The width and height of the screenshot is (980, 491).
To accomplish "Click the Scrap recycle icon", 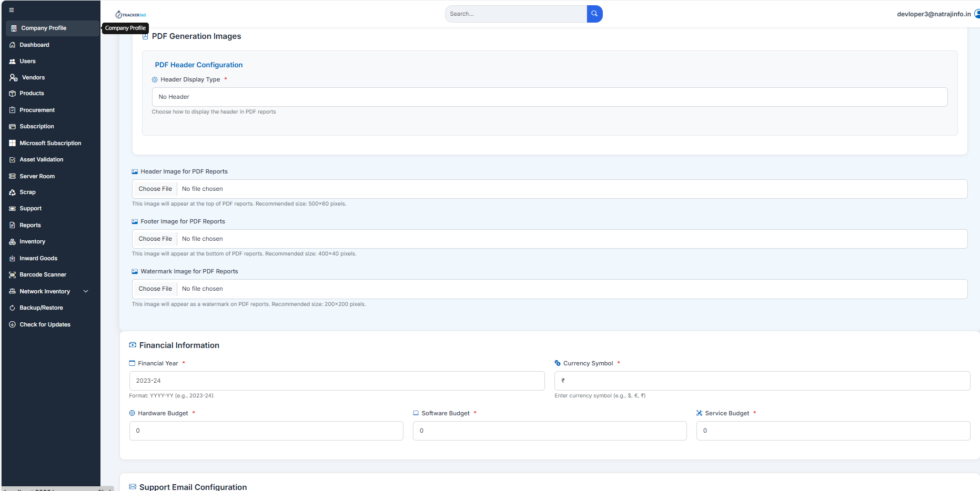I will click(12, 192).
